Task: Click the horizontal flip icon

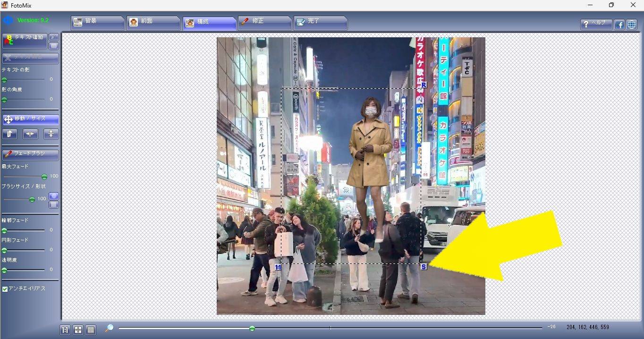Action: 30,134
